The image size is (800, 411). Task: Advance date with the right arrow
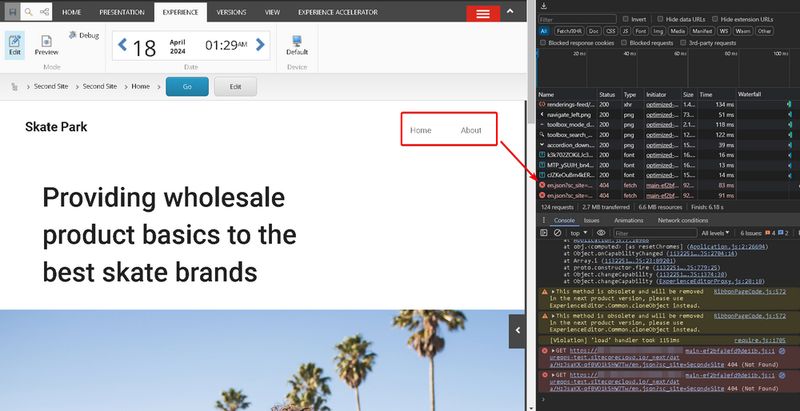coord(261,44)
